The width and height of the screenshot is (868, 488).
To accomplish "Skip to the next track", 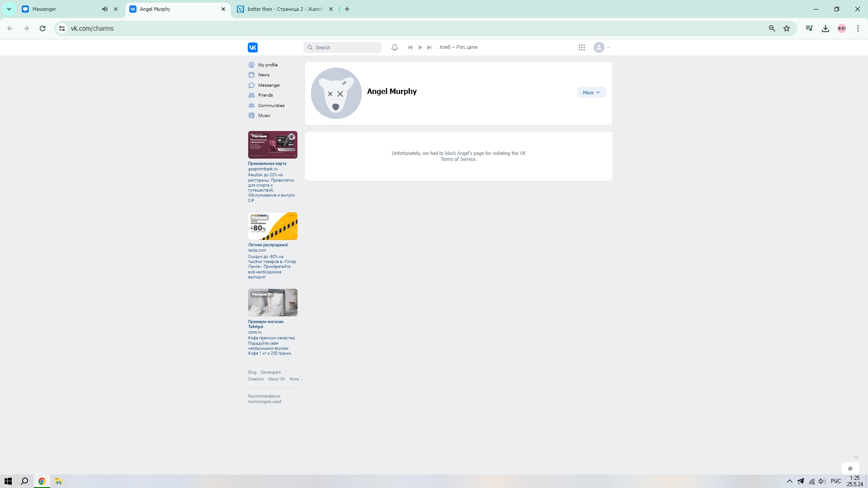I will pyautogui.click(x=429, y=47).
